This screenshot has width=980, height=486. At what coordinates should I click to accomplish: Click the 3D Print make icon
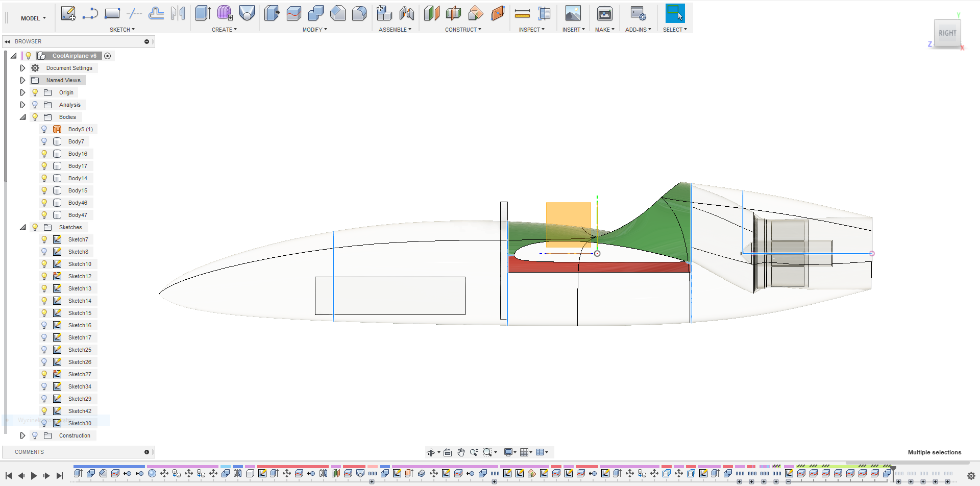pyautogui.click(x=605, y=13)
